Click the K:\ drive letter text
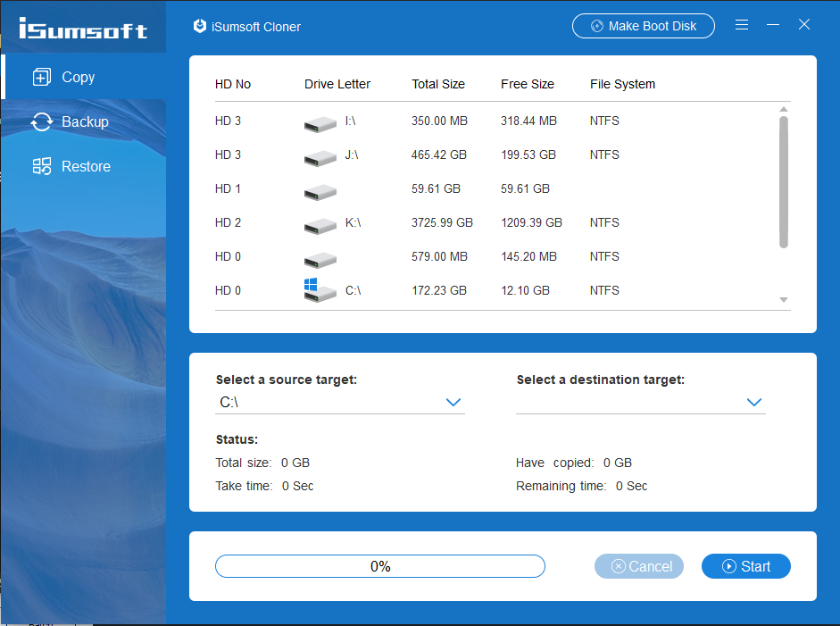The image size is (840, 626). tap(353, 222)
